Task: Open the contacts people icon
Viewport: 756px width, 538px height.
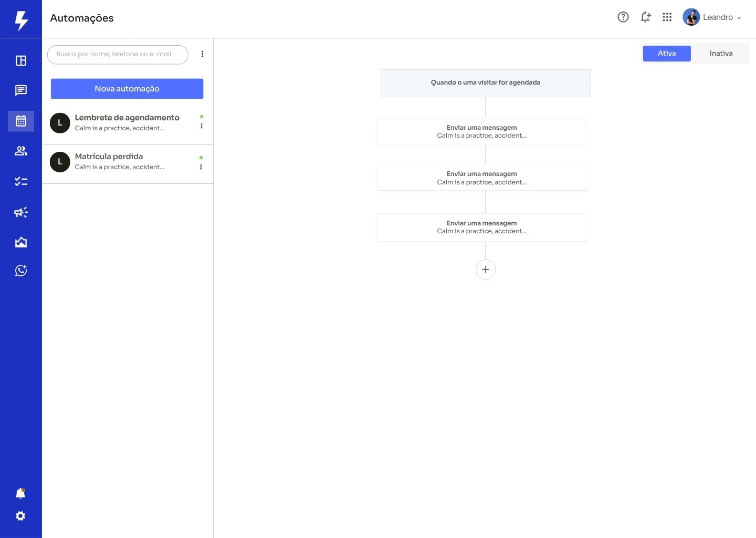Action: click(21, 151)
